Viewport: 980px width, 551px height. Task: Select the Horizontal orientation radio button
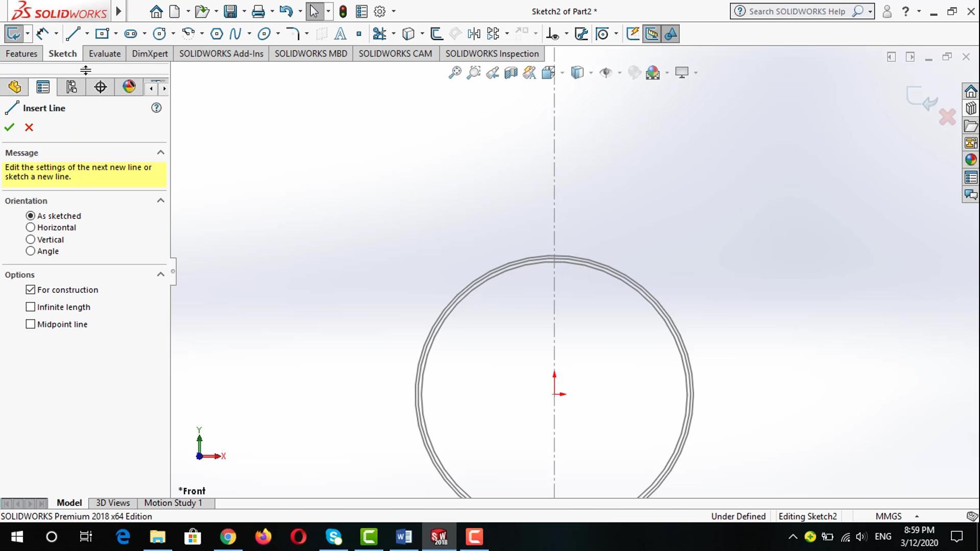click(31, 228)
